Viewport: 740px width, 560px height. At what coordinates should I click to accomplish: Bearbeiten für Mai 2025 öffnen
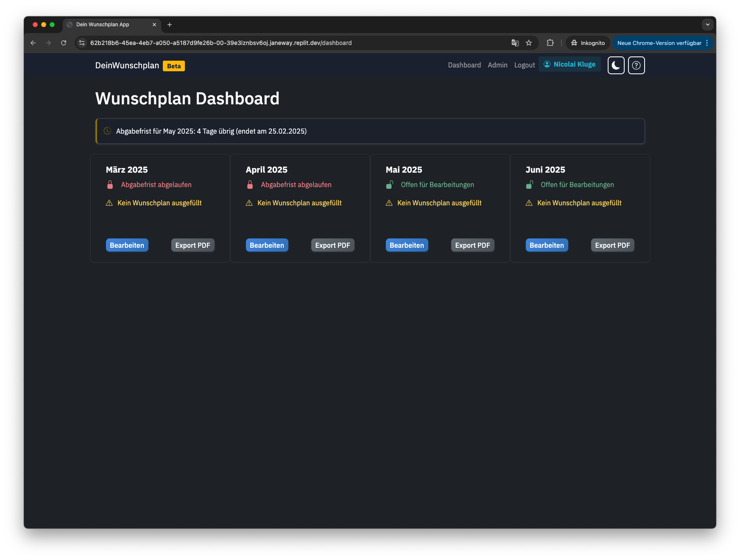click(407, 245)
